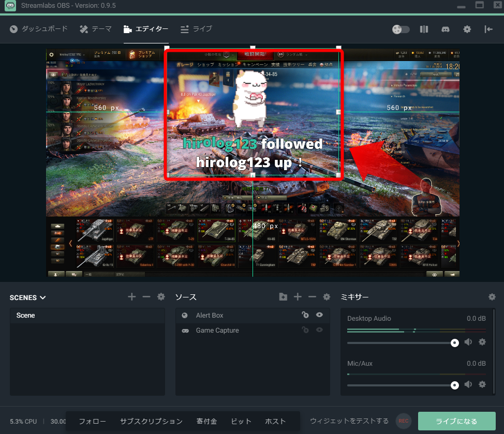Click the mixer panel scrollbar
This screenshot has height=434, width=504.
494,352
